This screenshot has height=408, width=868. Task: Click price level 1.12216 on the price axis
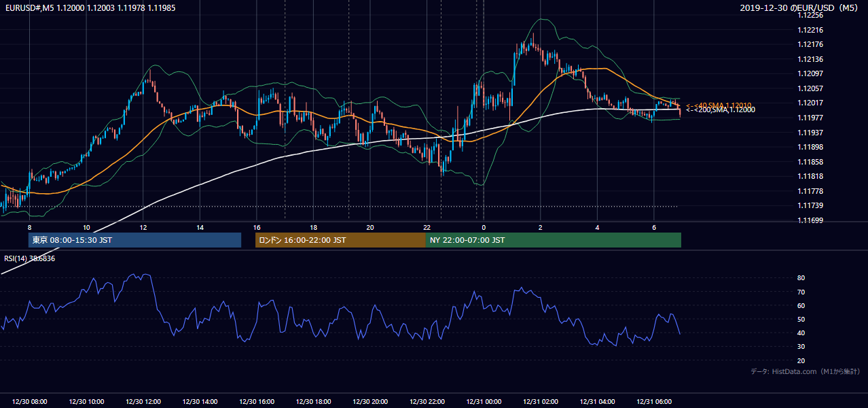pos(810,30)
